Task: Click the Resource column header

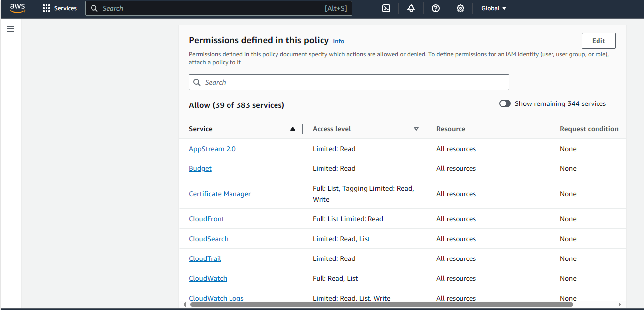Action: [x=451, y=129]
